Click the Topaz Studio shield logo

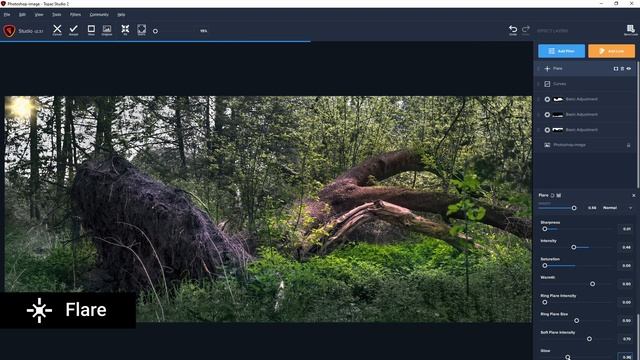click(x=9, y=31)
